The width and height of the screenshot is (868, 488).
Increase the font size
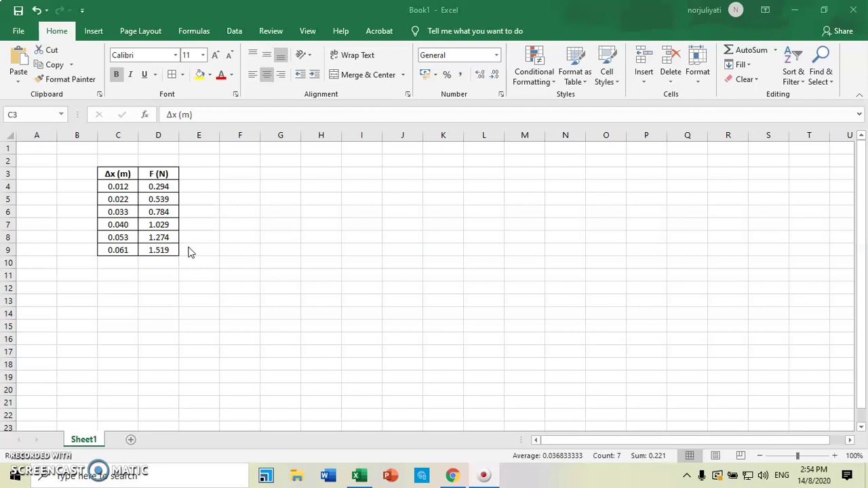pyautogui.click(x=216, y=55)
